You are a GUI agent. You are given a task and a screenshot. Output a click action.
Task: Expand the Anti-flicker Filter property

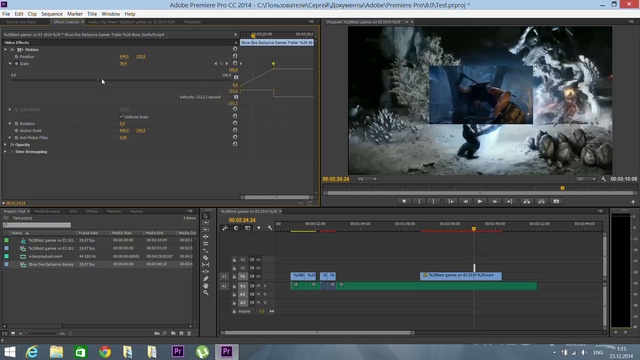pyautogui.click(x=10, y=138)
